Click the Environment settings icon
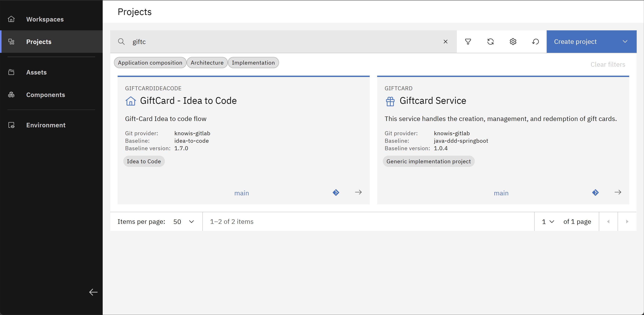 coord(11,125)
